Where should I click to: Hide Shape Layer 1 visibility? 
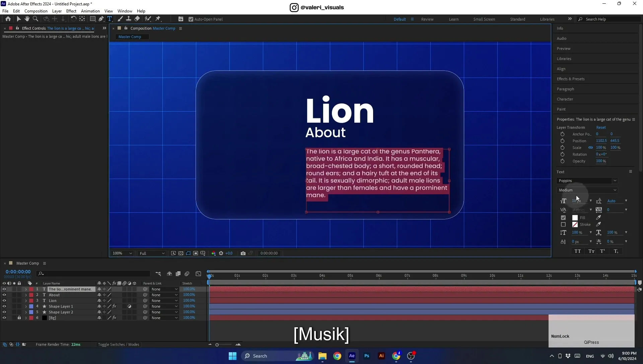click(4, 306)
